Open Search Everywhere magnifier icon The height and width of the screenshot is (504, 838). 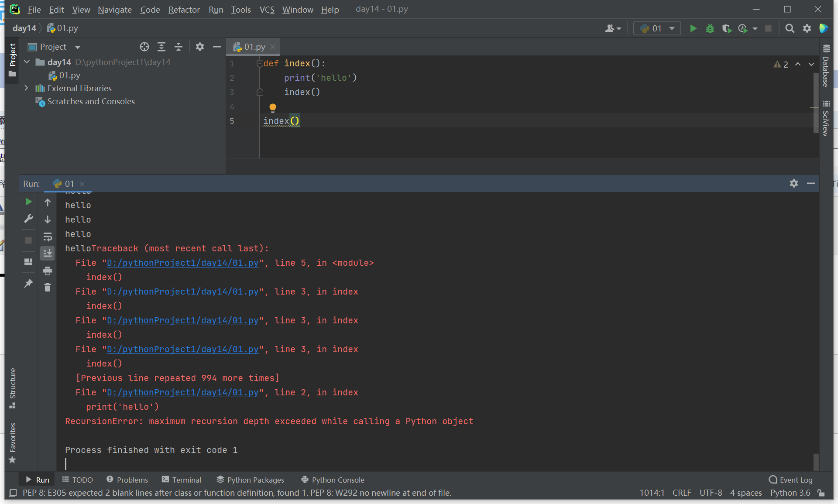(x=790, y=29)
